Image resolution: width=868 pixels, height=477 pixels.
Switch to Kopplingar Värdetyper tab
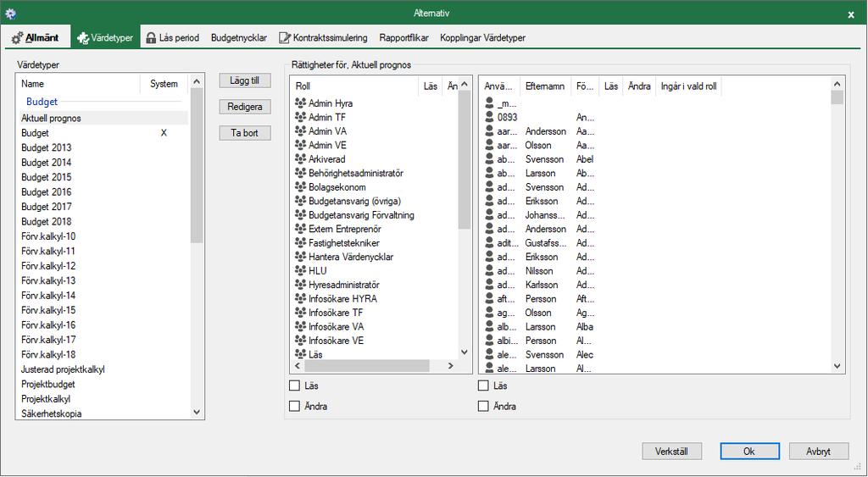[482, 37]
